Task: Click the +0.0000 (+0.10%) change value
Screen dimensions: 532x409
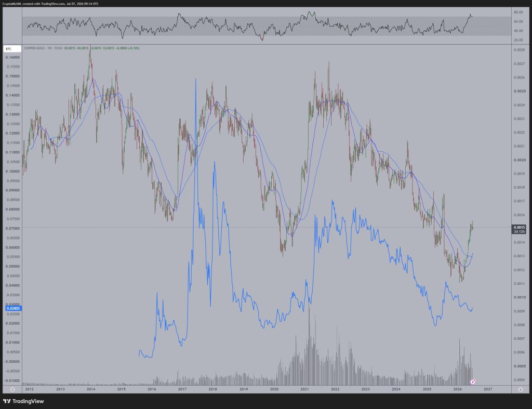Action: [x=128, y=48]
